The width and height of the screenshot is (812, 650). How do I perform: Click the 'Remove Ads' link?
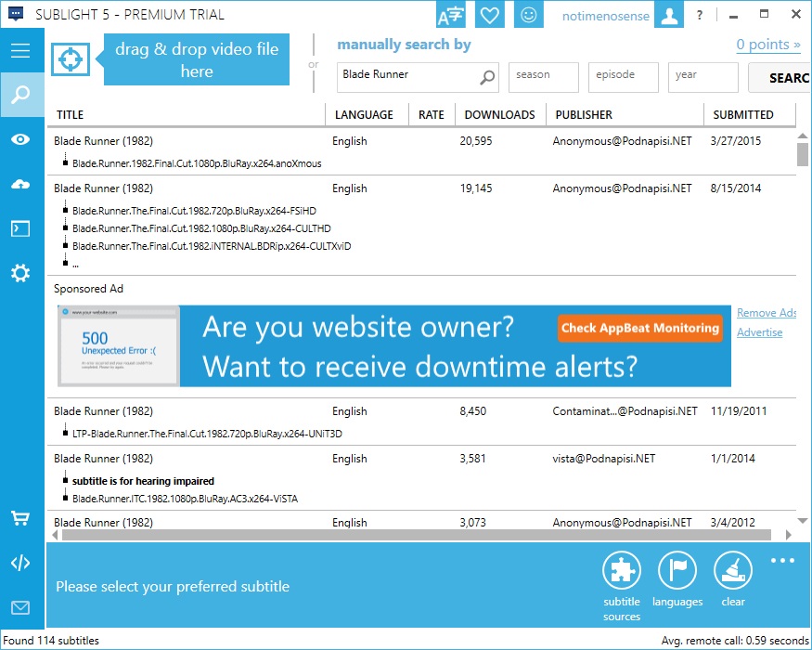tap(767, 313)
